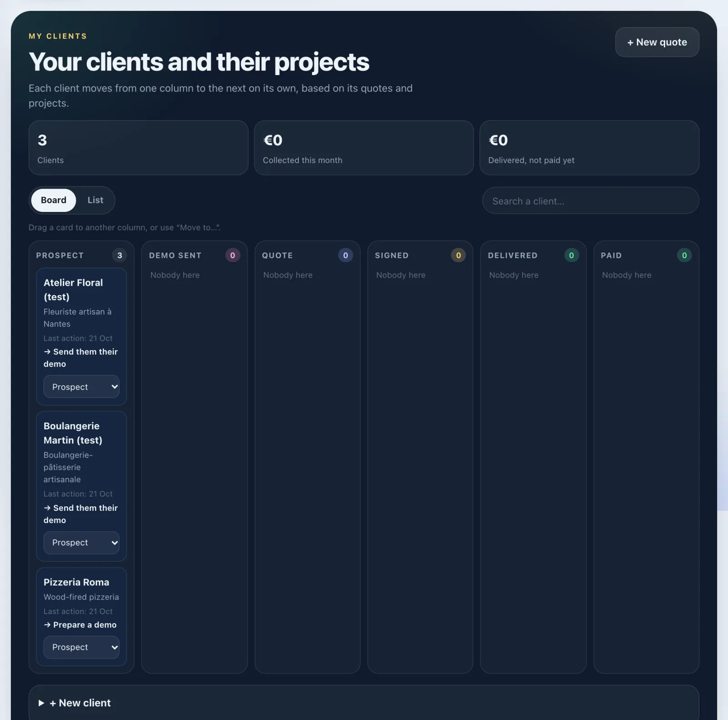
Task: Open the Atelier Floral (test) card title
Action: [73, 290]
